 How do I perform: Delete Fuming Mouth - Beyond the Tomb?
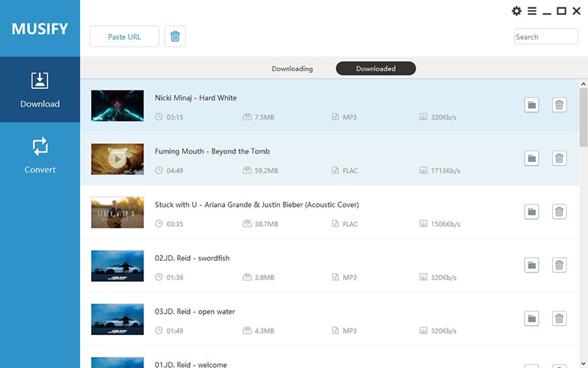559,159
